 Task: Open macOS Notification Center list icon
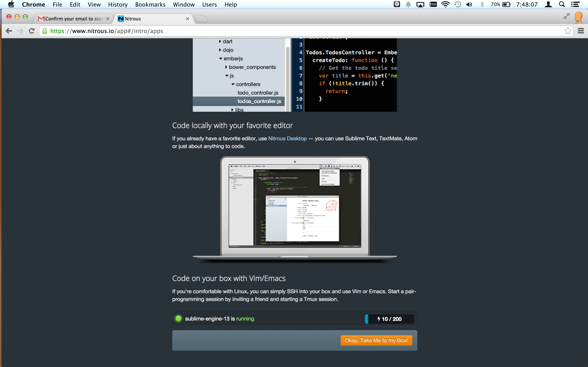(575, 4)
